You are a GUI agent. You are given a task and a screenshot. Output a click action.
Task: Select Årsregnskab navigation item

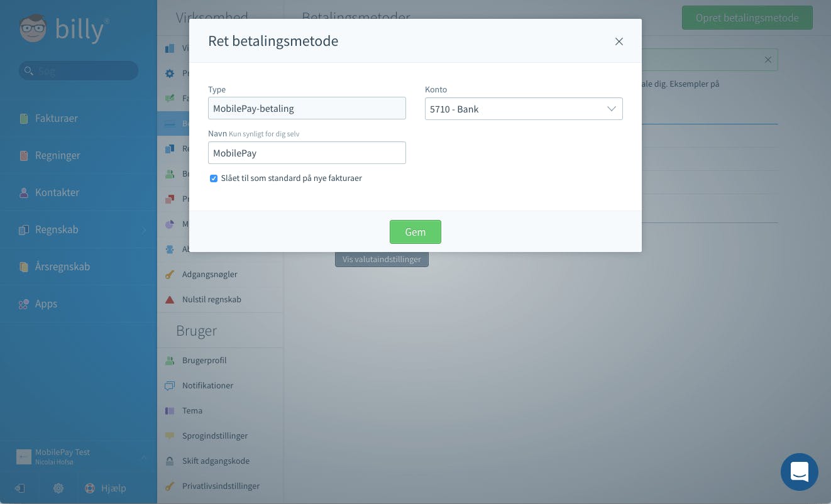(x=62, y=266)
